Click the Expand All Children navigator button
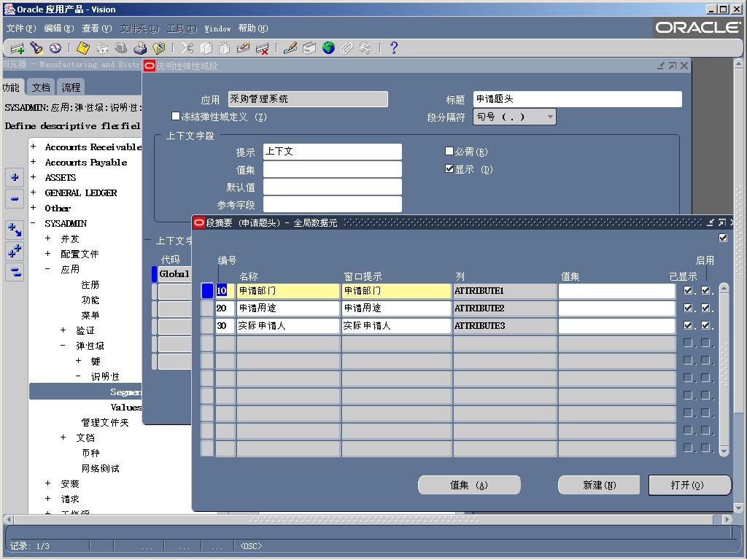The height and width of the screenshot is (560, 747). [15, 252]
